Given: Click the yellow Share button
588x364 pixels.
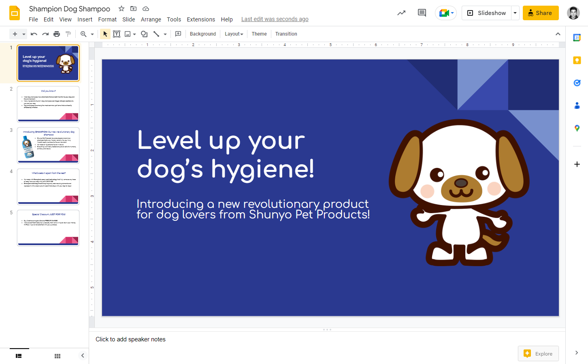Looking at the screenshot, I should [540, 13].
